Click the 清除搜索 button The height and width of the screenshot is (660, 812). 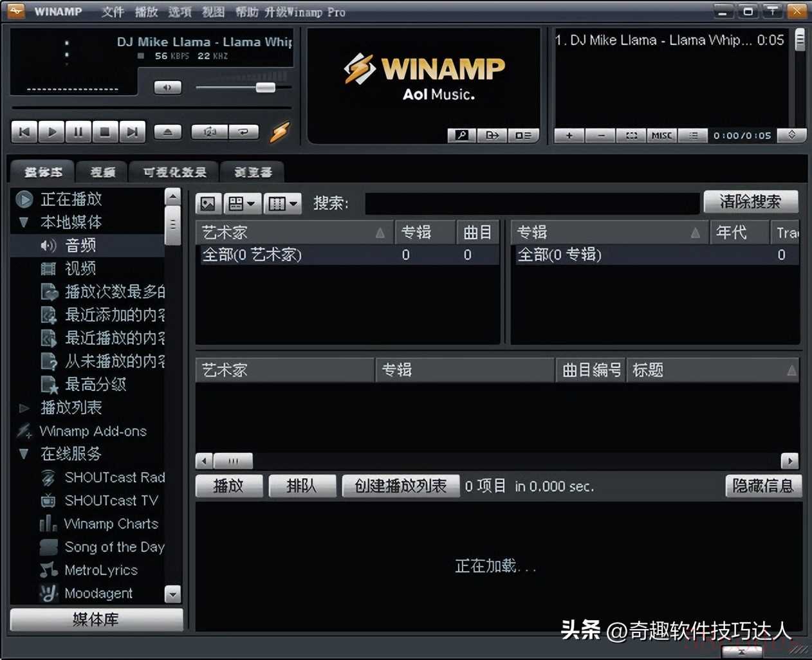(751, 201)
